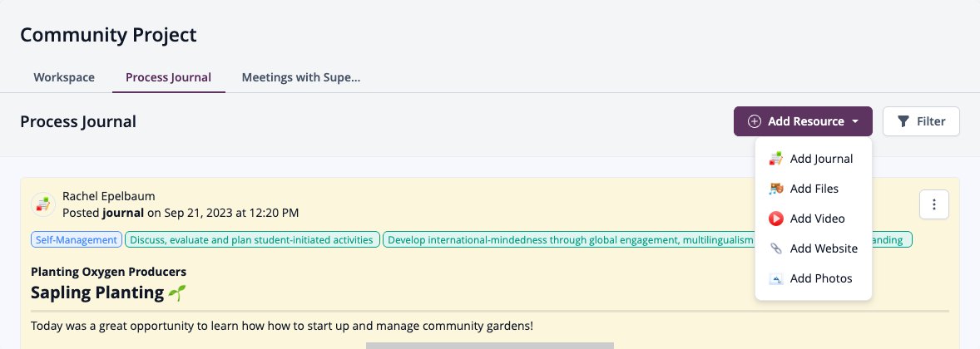Click the plus circle icon on Add Resource
This screenshot has height=349, width=980.
[x=755, y=121]
